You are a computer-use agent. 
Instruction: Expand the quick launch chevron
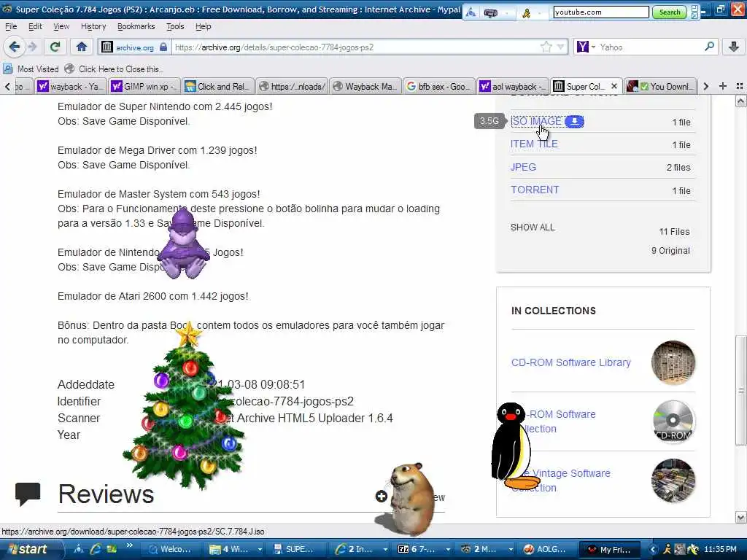129,546
